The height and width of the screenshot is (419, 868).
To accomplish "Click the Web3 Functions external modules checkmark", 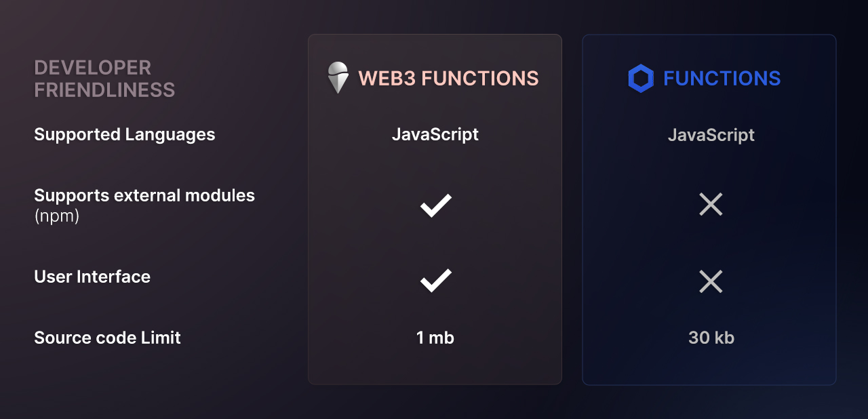I will point(436,205).
